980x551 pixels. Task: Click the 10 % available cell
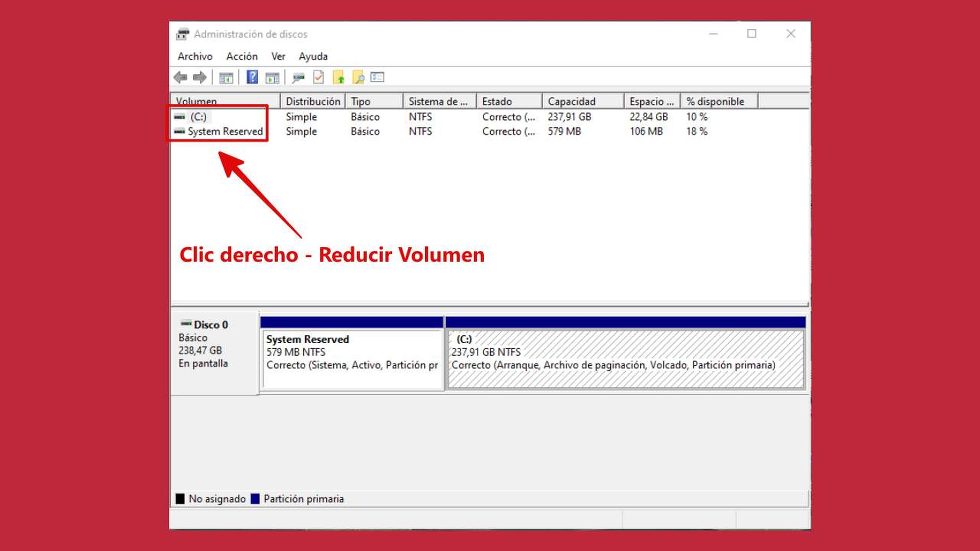coord(696,117)
